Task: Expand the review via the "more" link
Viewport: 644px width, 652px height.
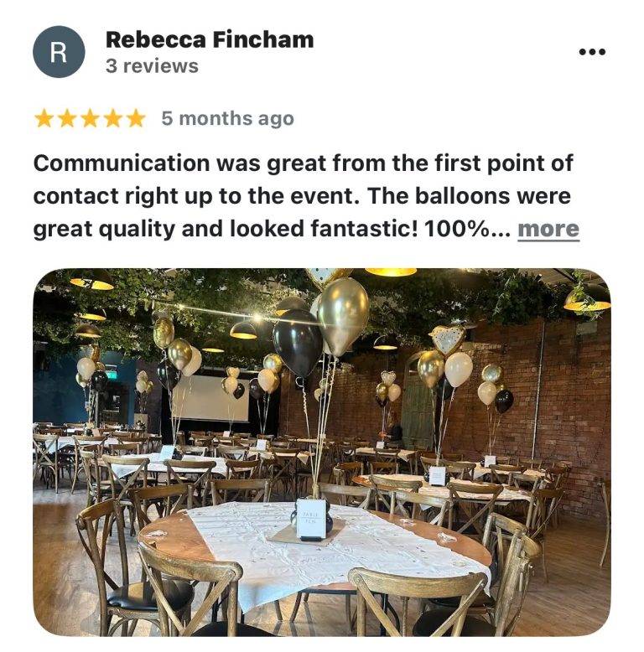Action: tap(548, 229)
